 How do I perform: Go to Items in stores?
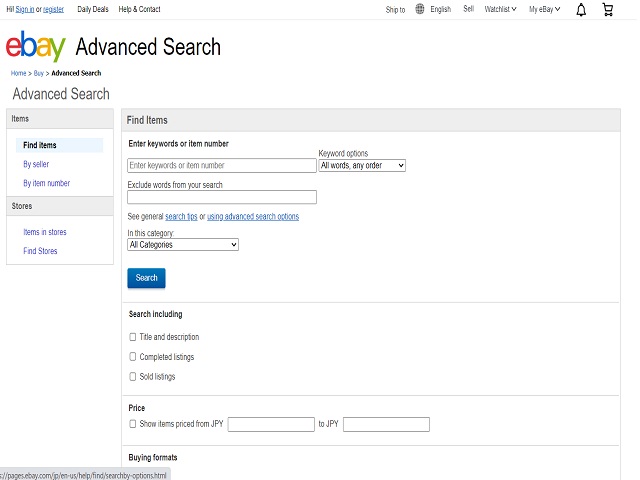click(45, 232)
